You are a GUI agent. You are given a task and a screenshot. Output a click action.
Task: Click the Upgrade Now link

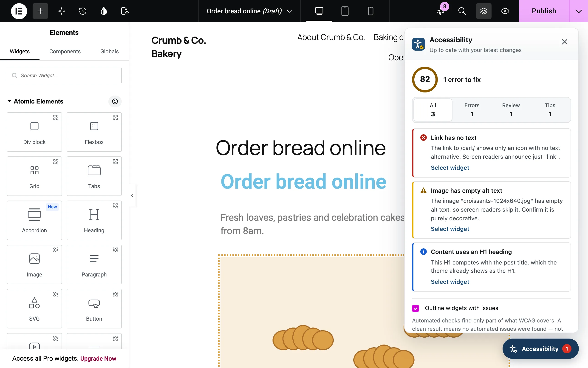click(x=98, y=359)
